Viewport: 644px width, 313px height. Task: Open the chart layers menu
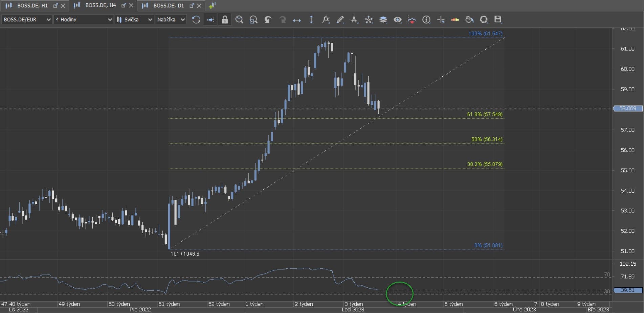click(x=383, y=20)
